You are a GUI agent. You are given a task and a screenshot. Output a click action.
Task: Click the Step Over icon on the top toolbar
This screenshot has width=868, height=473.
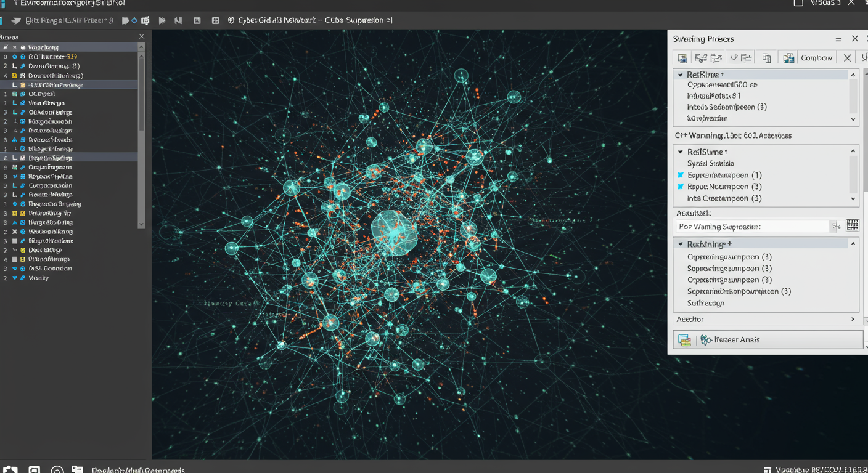[x=178, y=20]
